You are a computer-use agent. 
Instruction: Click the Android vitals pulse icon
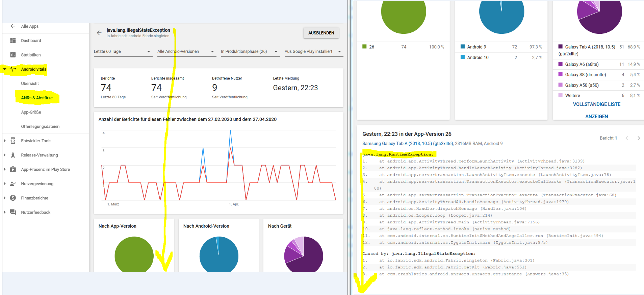click(13, 69)
